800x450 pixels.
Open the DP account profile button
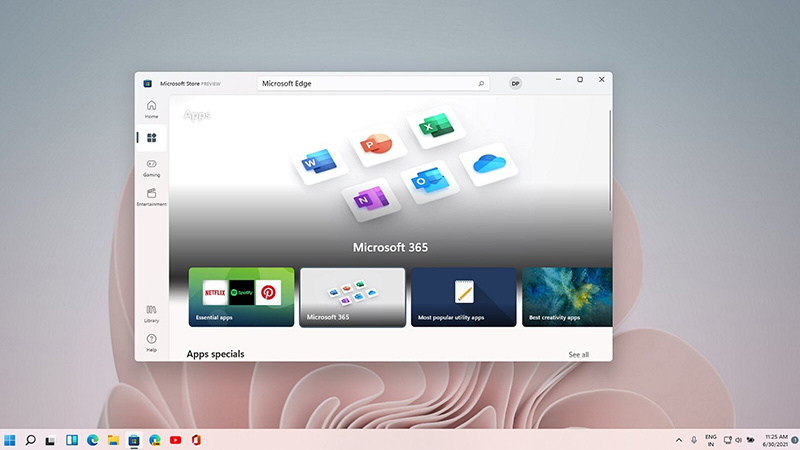pos(515,84)
